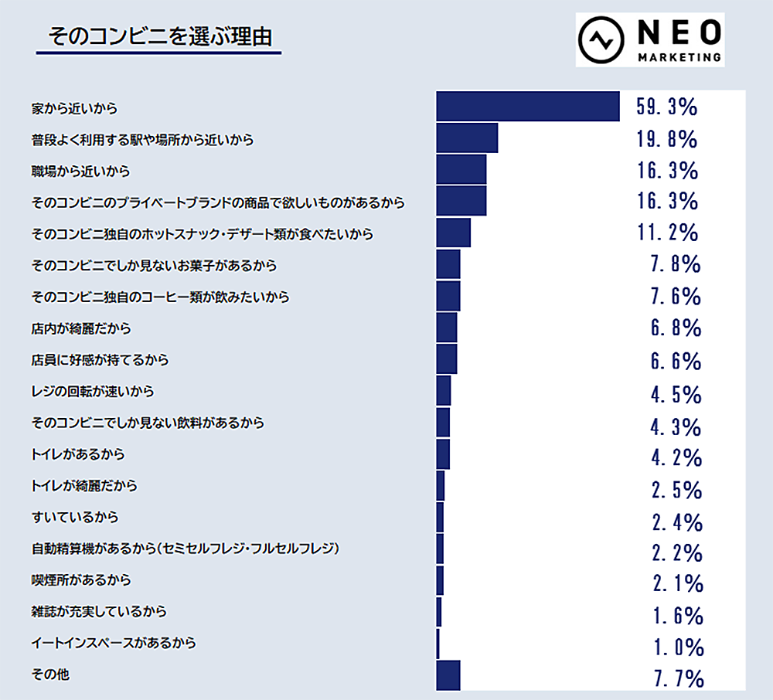The image size is (773, 700).
Task: Select the 11.2% percentage value
Action: [667, 233]
